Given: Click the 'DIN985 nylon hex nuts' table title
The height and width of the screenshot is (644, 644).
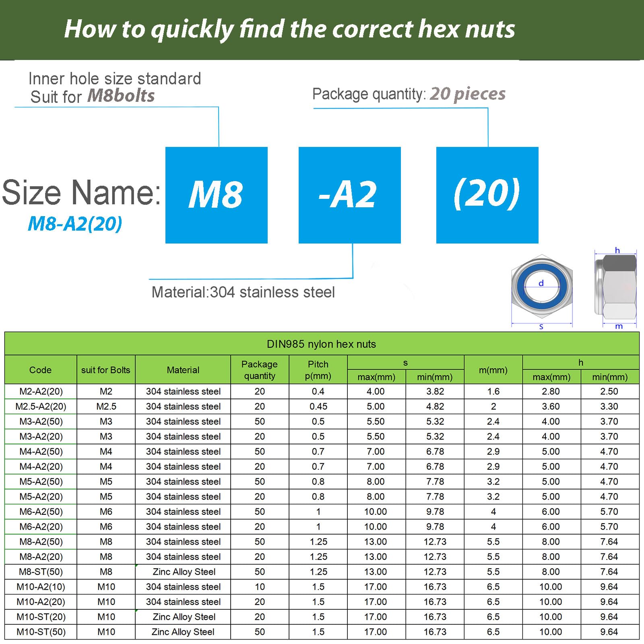Looking at the screenshot, I should 322,344.
